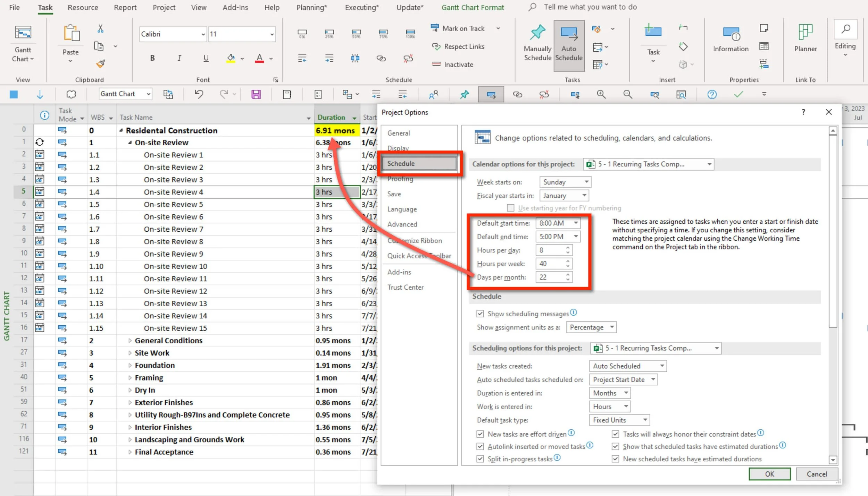The height and width of the screenshot is (496, 868).
Task: Click the yellow highlight color swatch
Action: pos(231,58)
